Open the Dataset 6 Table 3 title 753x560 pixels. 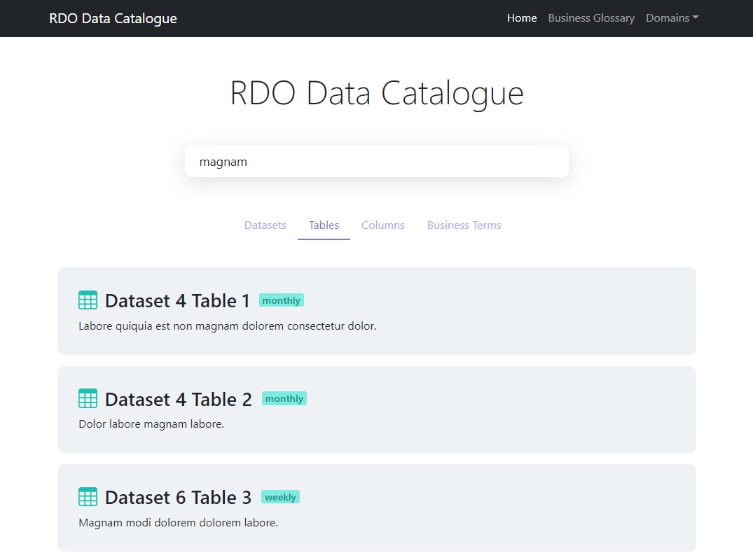pyautogui.click(x=178, y=498)
